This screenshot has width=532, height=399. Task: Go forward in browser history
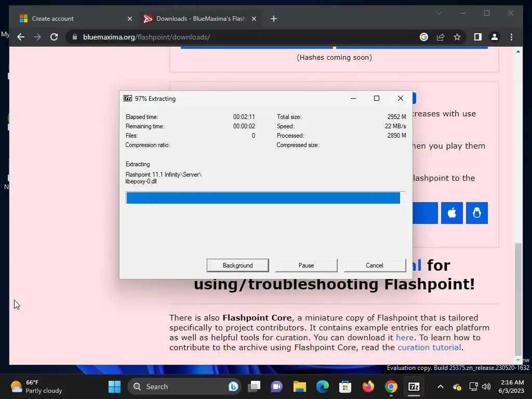tap(37, 37)
